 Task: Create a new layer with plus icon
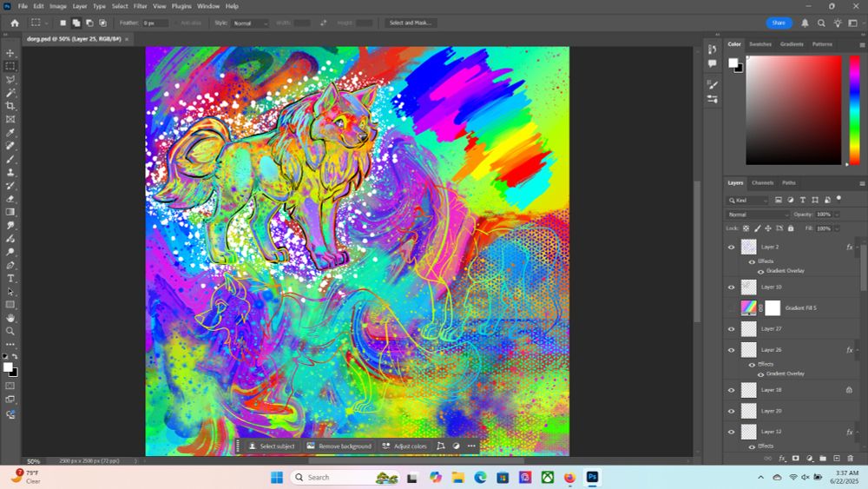click(836, 458)
